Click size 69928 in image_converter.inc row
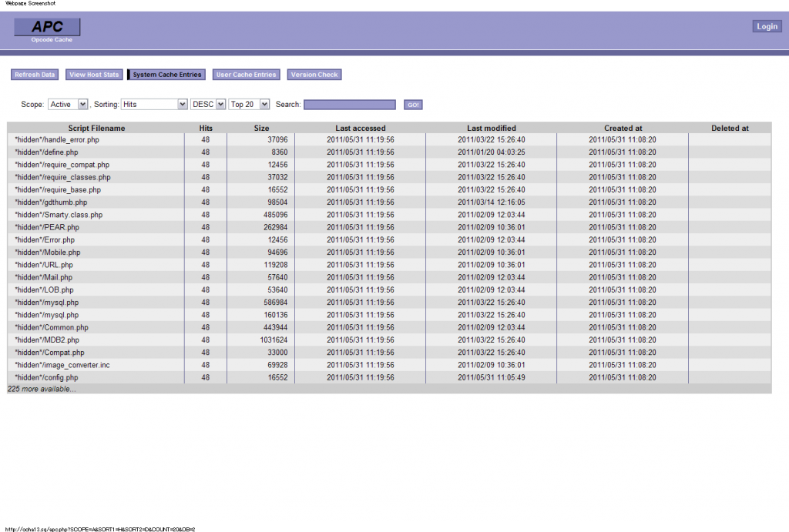The image size is (789, 532). coord(277,365)
